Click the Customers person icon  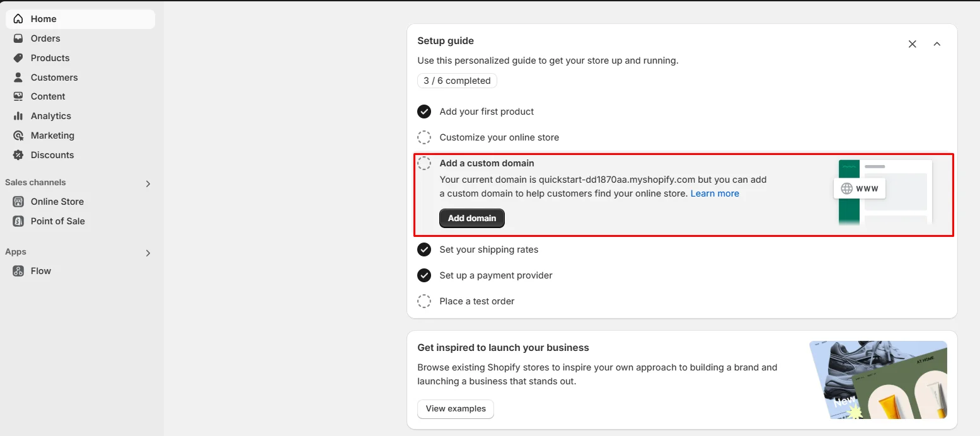coord(18,77)
